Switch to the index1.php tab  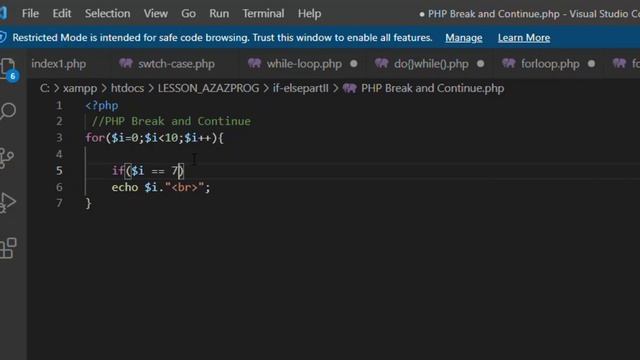[x=58, y=64]
